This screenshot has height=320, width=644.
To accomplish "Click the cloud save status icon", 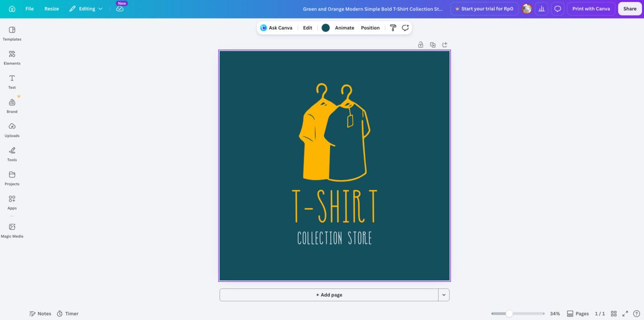I will tap(120, 9).
